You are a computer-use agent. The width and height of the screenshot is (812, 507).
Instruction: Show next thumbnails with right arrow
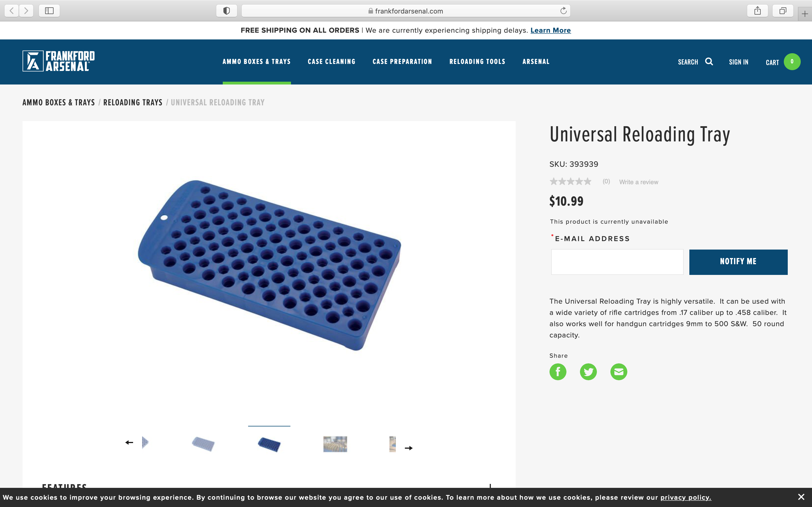pyautogui.click(x=408, y=448)
